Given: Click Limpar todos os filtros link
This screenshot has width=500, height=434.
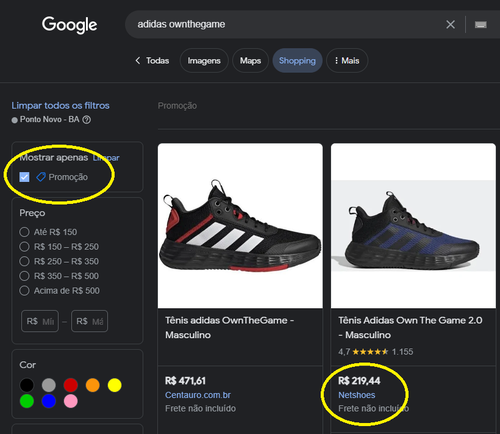Looking at the screenshot, I should [60, 106].
